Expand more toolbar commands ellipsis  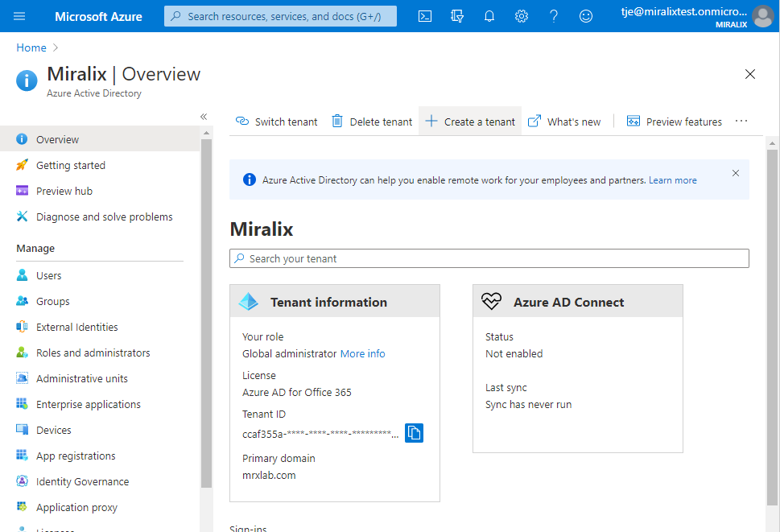(x=741, y=122)
